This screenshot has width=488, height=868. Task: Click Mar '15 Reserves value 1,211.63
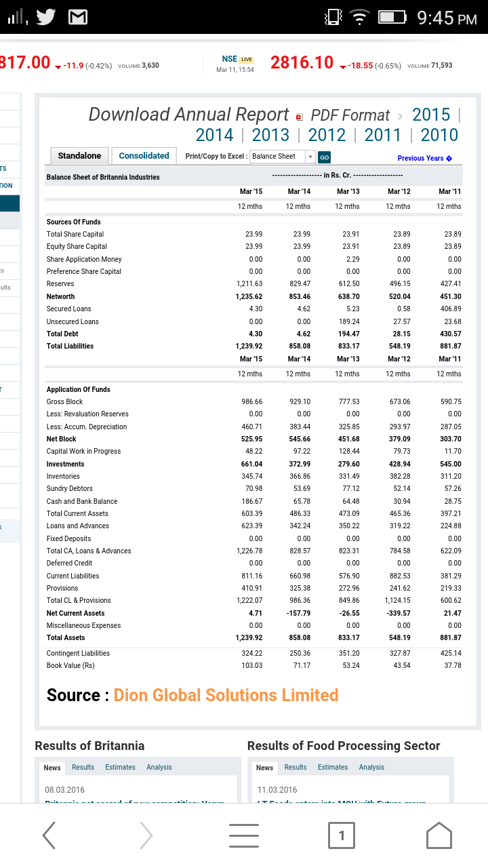(x=249, y=283)
